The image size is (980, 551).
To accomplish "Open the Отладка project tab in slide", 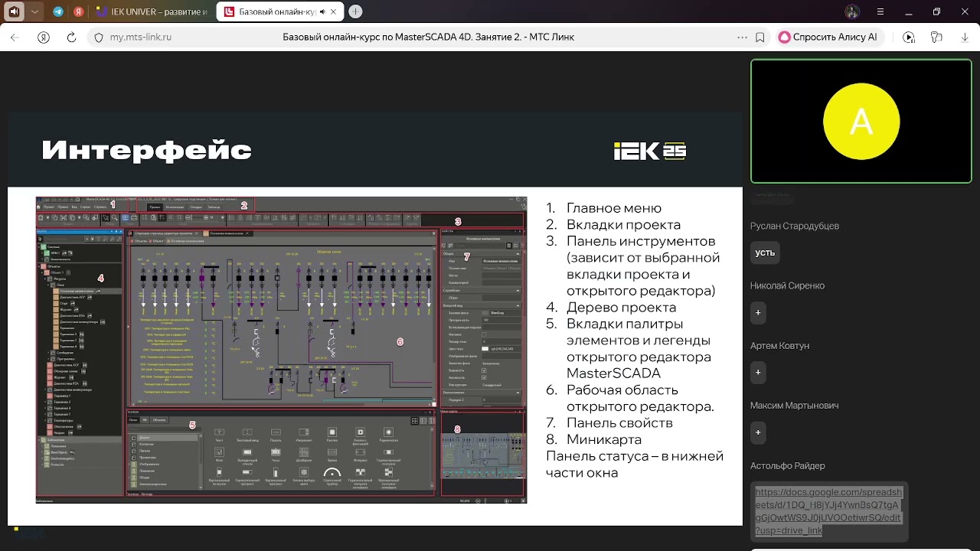I will coord(196,207).
